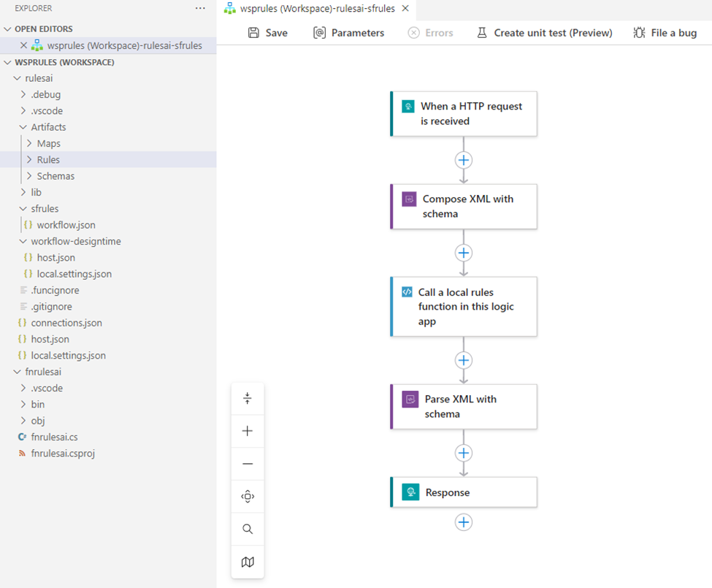This screenshot has width=712, height=588.
Task: Open the canvas search tool
Action: [x=247, y=529]
